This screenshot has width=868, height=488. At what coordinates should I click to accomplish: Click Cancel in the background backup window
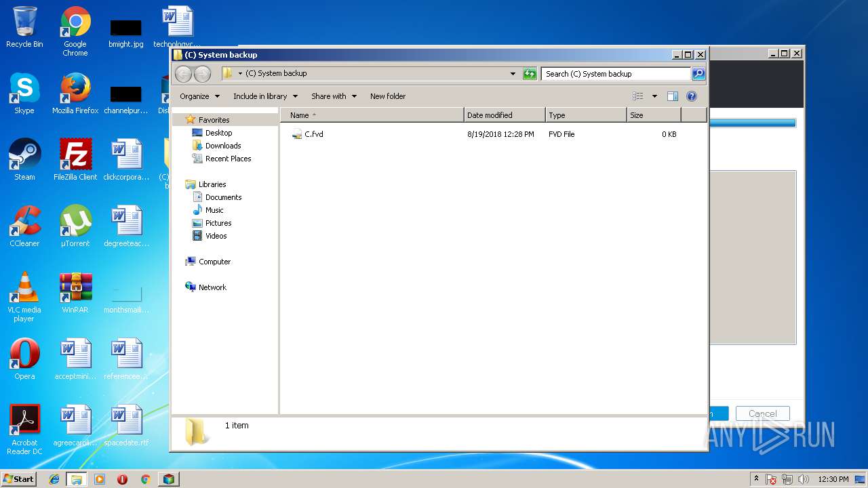(762, 413)
